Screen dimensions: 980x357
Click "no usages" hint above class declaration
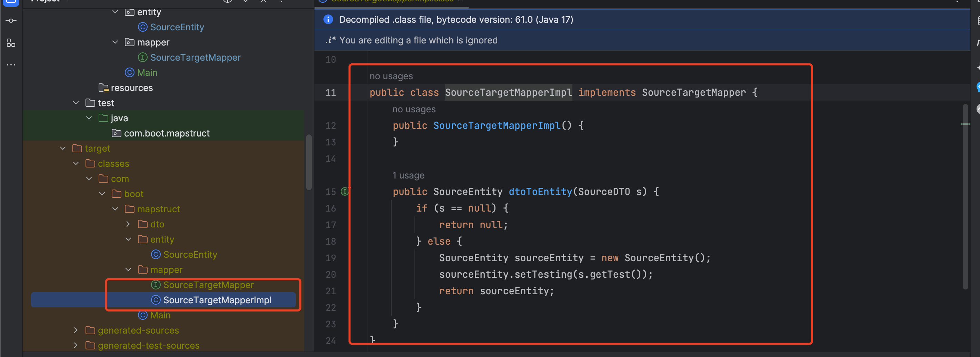coord(391,76)
